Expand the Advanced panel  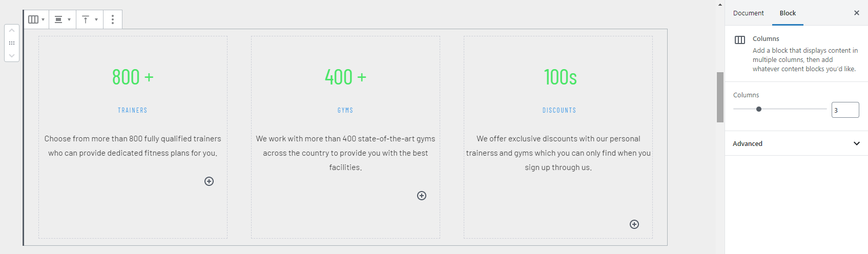coord(796,143)
